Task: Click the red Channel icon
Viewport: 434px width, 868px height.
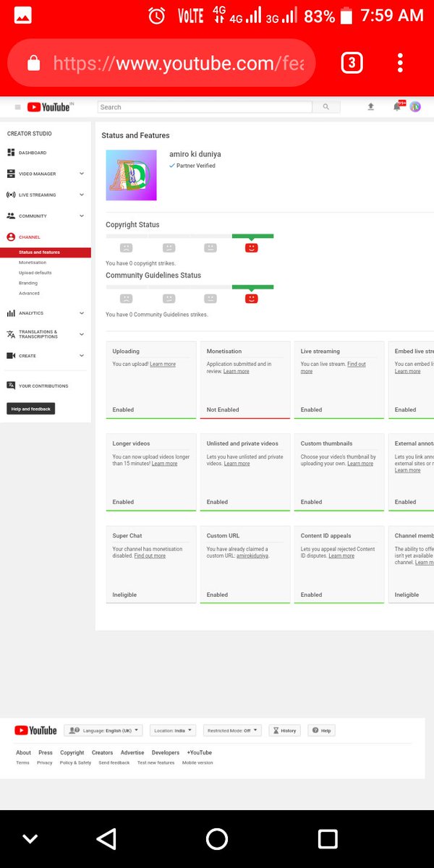Action: coord(11,237)
